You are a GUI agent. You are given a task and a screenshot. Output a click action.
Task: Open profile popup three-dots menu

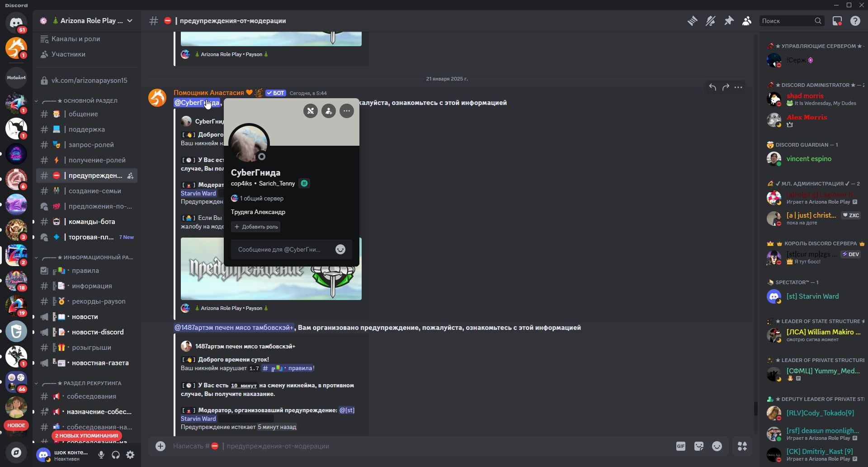point(347,111)
